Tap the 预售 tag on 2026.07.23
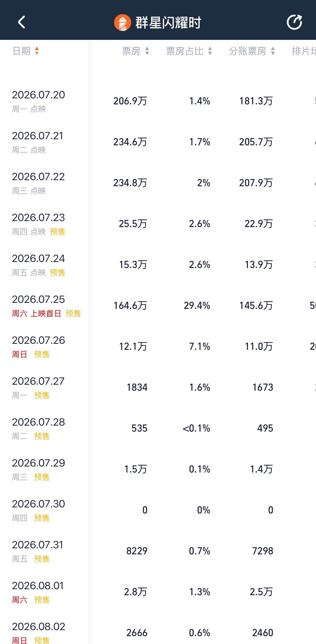This screenshot has height=644, width=316. point(57,232)
